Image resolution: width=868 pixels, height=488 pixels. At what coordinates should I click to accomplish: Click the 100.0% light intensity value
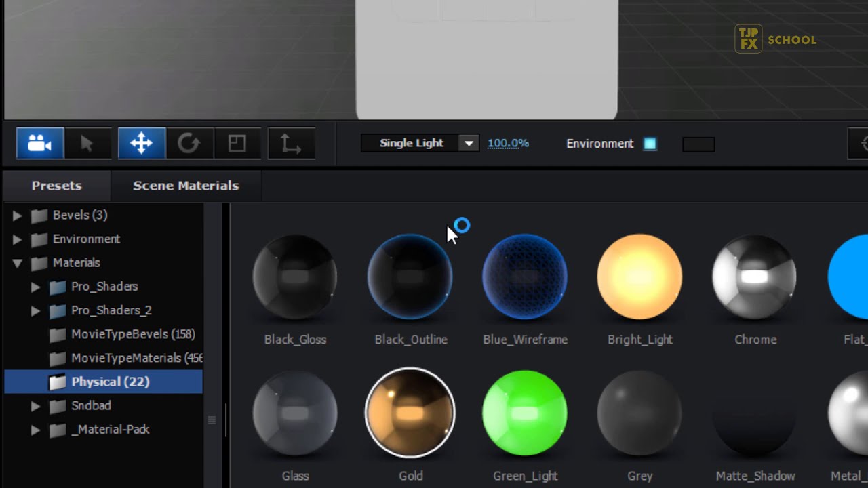click(508, 143)
